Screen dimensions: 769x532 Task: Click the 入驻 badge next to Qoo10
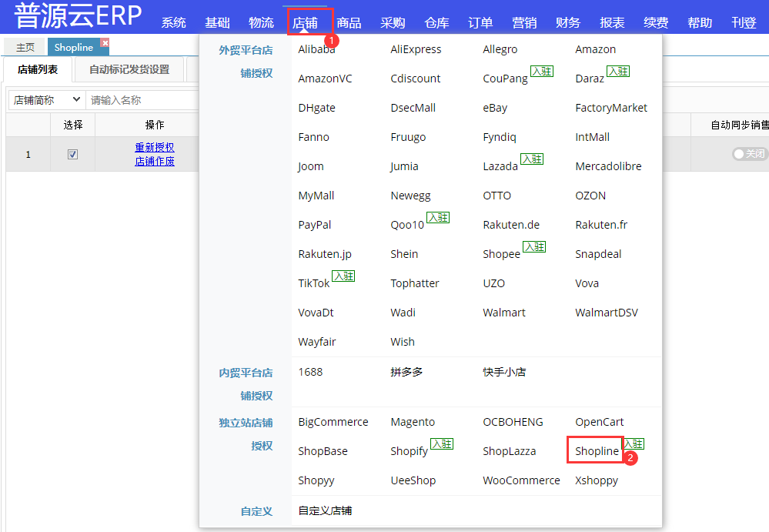(438, 218)
